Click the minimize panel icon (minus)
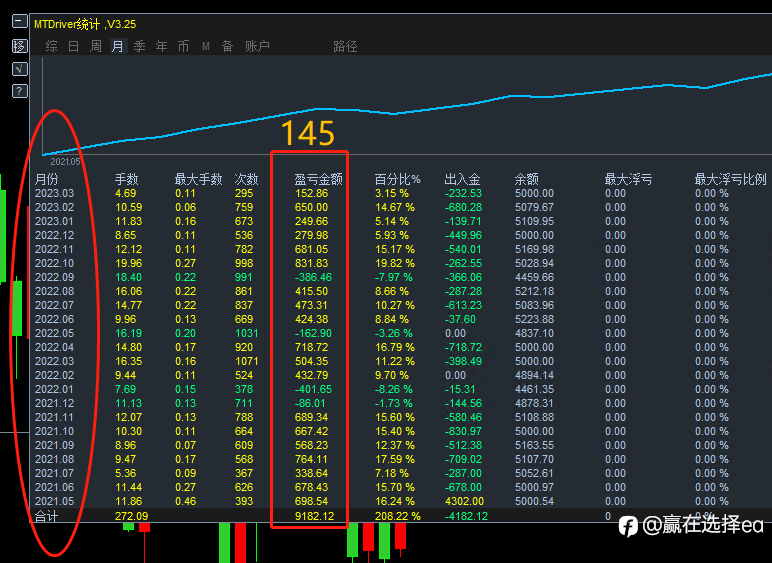772x563 pixels. pos(18,23)
